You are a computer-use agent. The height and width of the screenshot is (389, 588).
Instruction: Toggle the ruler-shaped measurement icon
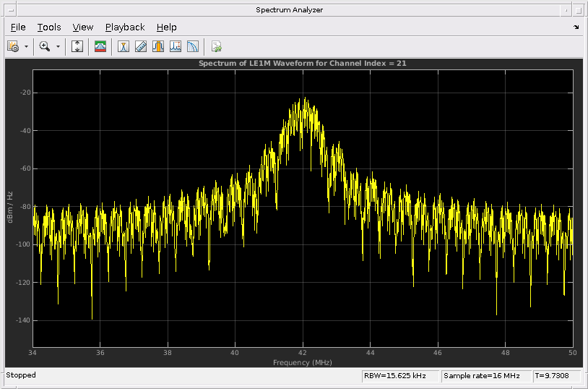tap(141, 46)
